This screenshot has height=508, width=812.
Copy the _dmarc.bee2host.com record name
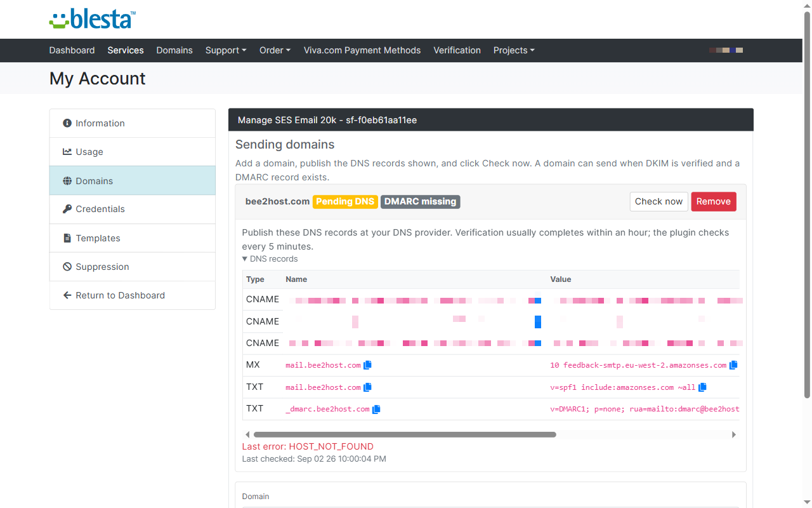click(x=376, y=409)
